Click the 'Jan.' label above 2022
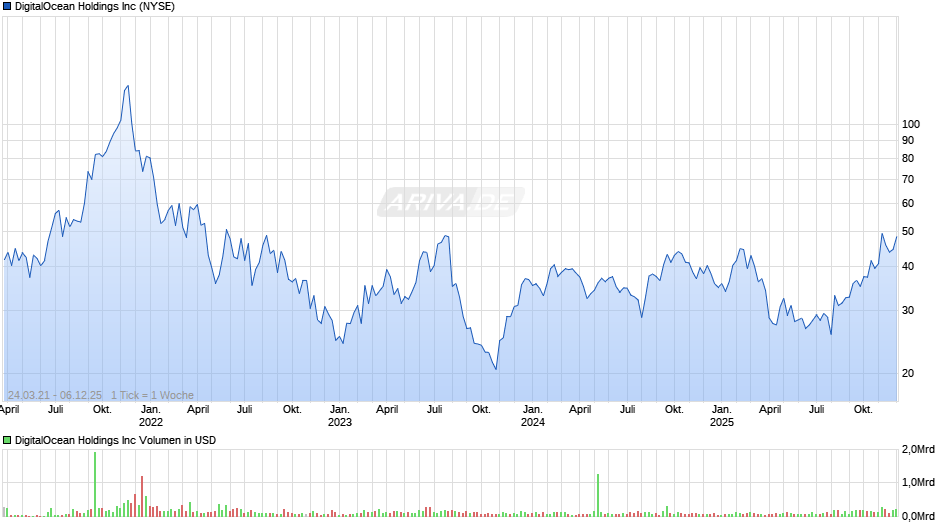The image size is (940, 526). pyautogui.click(x=150, y=410)
